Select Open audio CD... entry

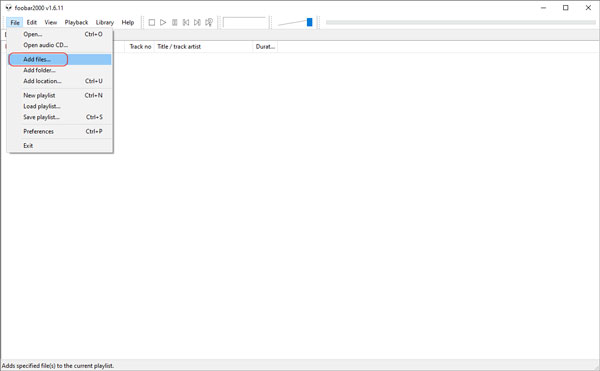pyautogui.click(x=60, y=45)
